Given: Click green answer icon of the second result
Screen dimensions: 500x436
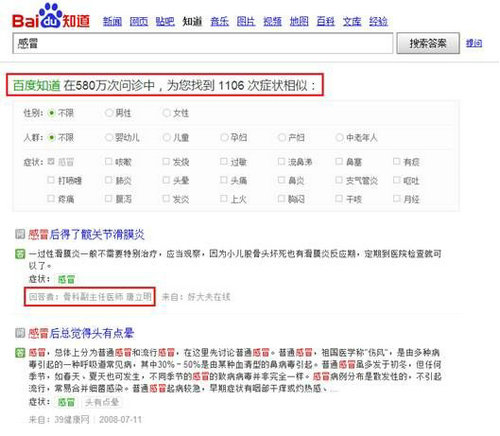Looking at the screenshot, I should coord(20,352).
